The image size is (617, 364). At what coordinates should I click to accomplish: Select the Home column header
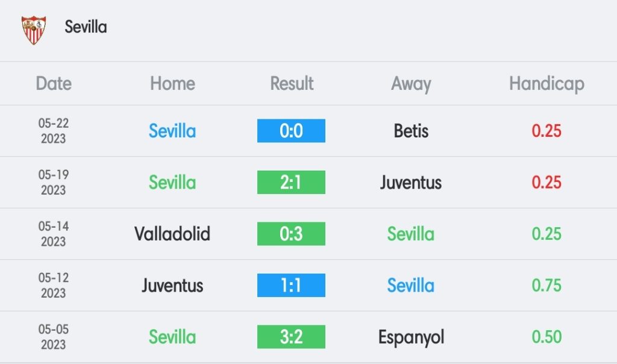coord(172,83)
